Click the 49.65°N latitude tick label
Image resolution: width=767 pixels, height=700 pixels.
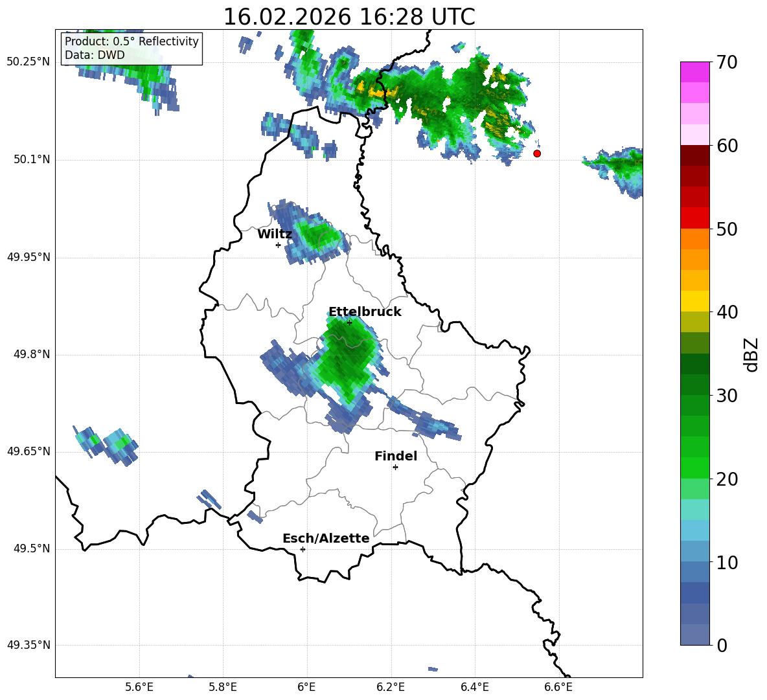(x=29, y=451)
